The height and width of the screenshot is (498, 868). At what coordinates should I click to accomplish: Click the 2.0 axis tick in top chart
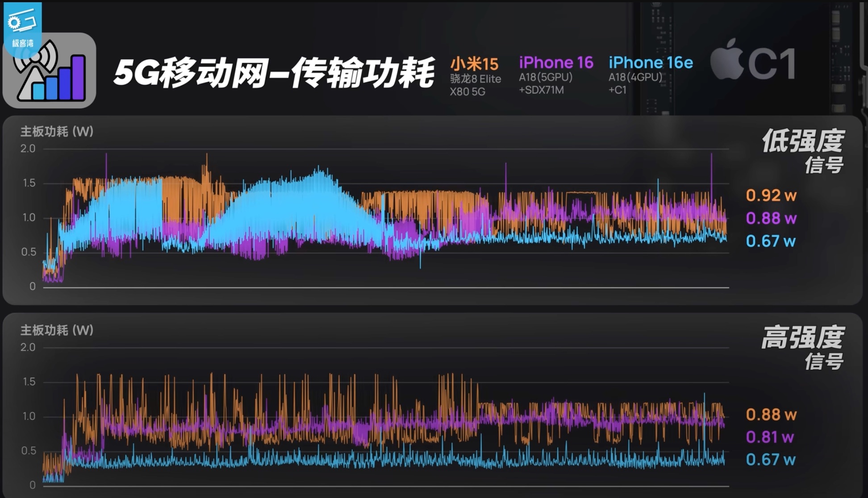28,149
